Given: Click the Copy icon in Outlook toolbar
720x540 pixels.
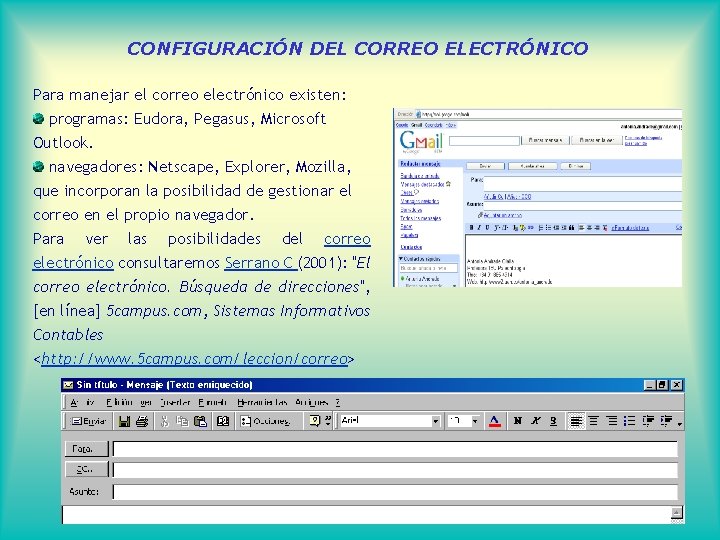Looking at the screenshot, I should (182, 421).
